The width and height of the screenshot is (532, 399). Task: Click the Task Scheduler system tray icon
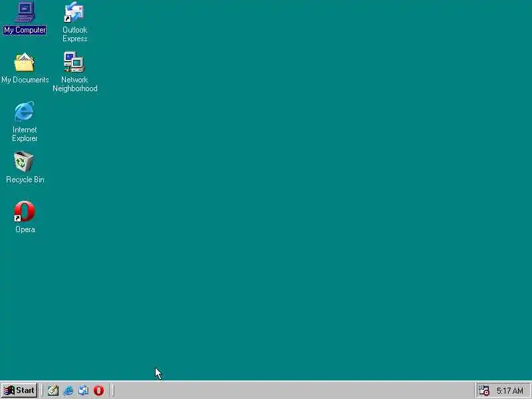click(484, 390)
